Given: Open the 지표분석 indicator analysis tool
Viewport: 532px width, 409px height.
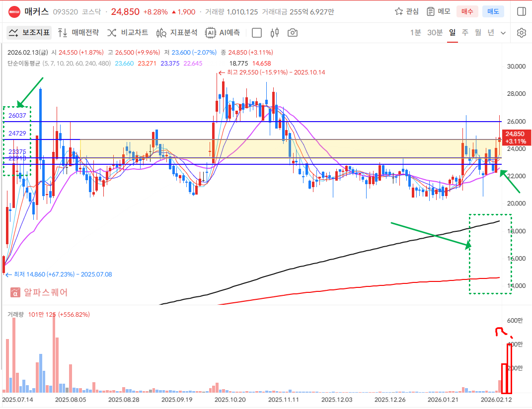Looking at the screenshot, I should (177, 33).
